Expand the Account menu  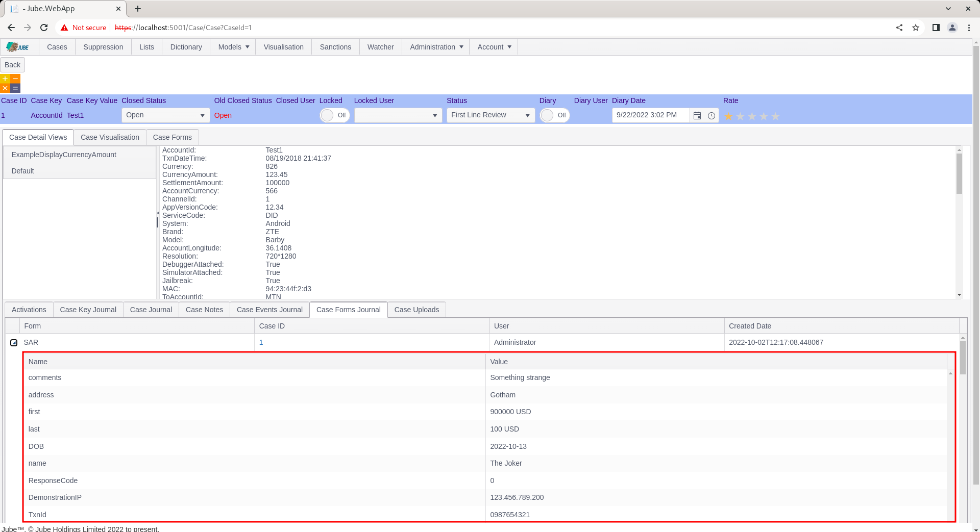click(494, 47)
